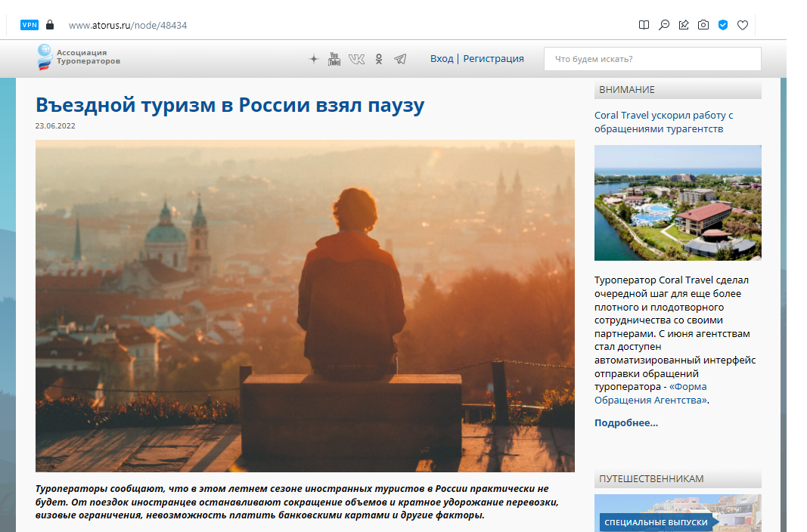This screenshot has height=532, width=807.
Task: Open the Регистрация registration link
Action: click(493, 59)
